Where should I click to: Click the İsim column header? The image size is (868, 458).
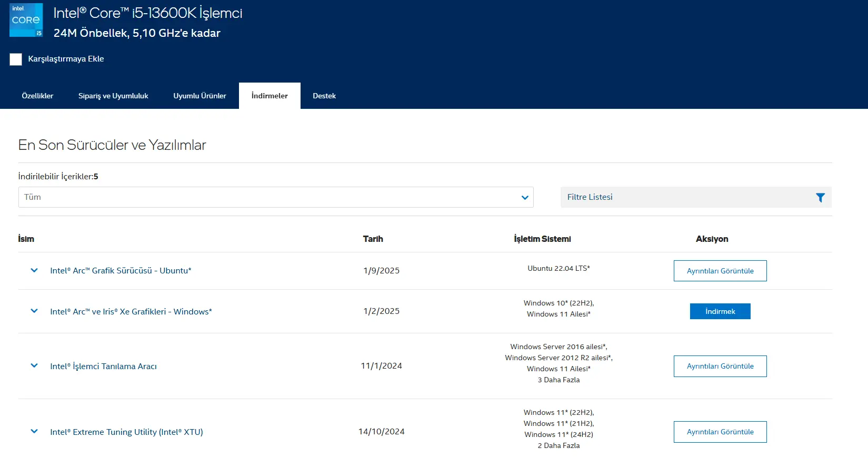click(26, 239)
